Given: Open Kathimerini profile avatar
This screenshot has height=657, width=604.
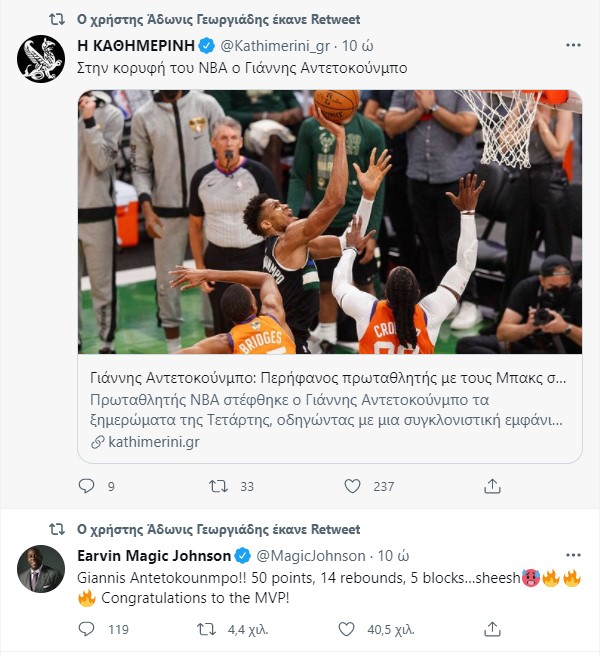Looking at the screenshot, I should tap(41, 58).
